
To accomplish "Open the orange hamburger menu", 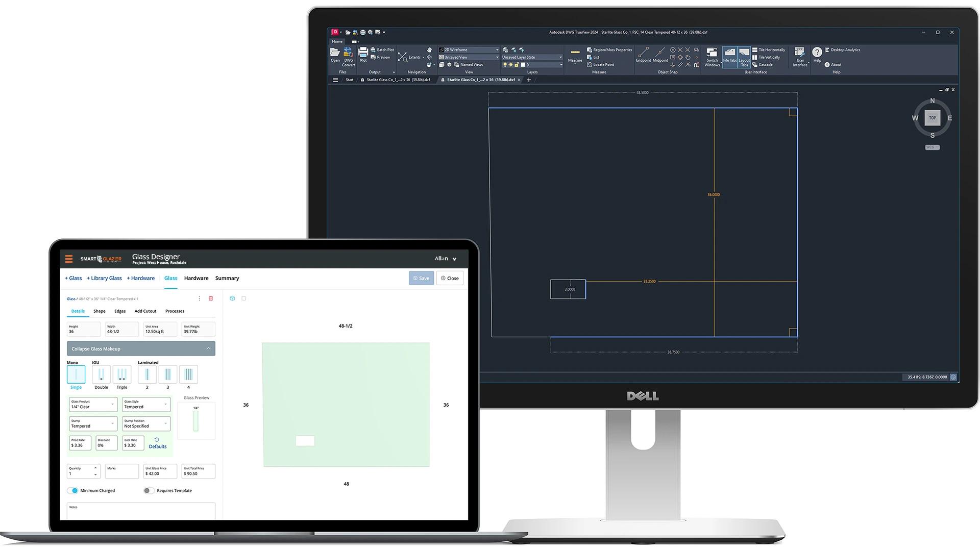I will point(69,259).
